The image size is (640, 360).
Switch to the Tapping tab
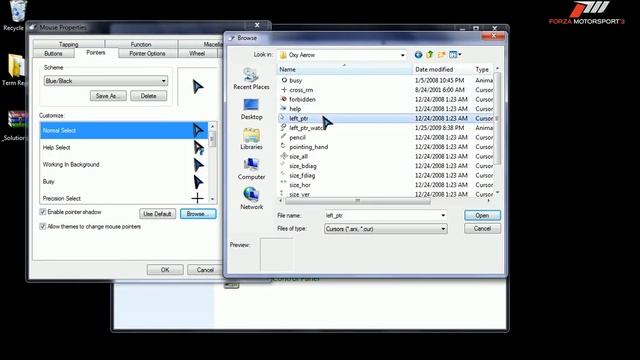[69, 44]
